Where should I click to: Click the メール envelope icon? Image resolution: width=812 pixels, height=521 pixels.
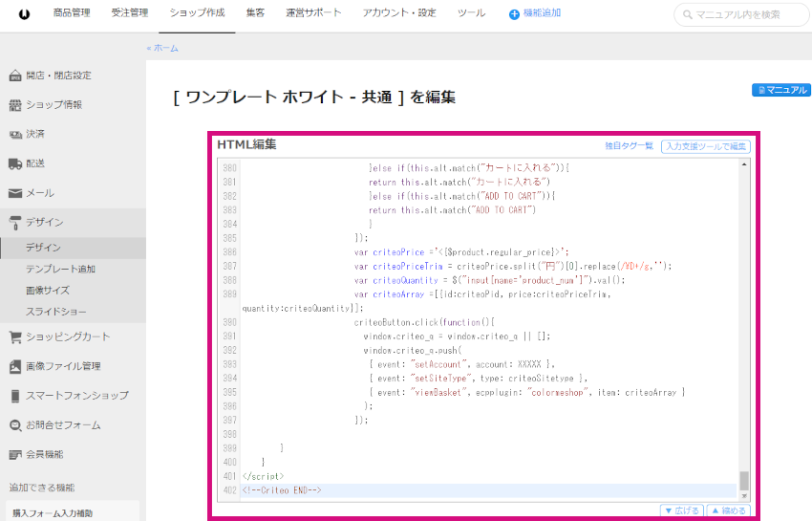click(15, 193)
